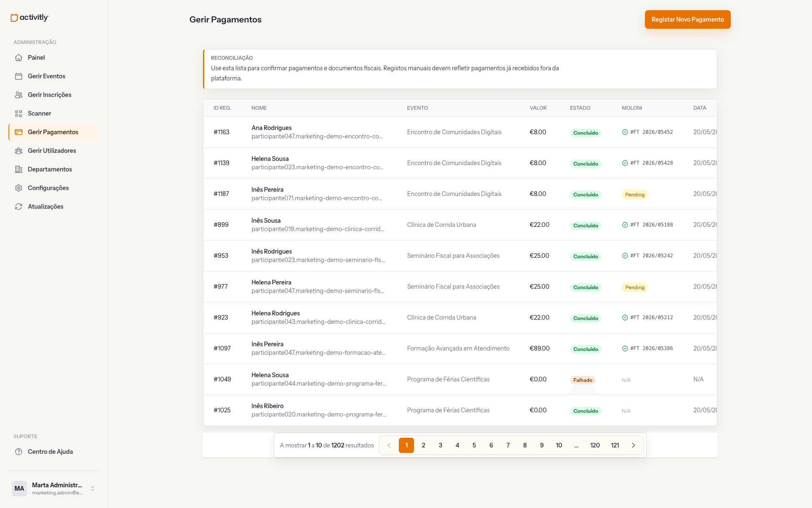This screenshot has height=508, width=812.
Task: Click the Departamentos building icon
Action: pos(19,169)
